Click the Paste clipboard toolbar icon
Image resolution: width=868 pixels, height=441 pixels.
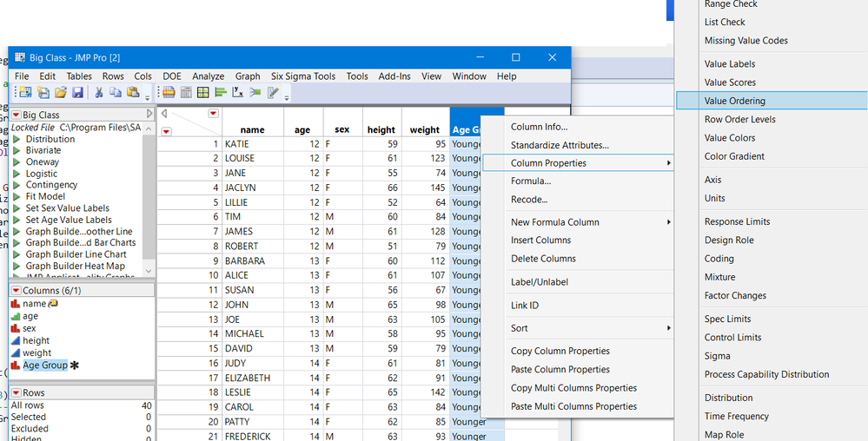(133, 93)
